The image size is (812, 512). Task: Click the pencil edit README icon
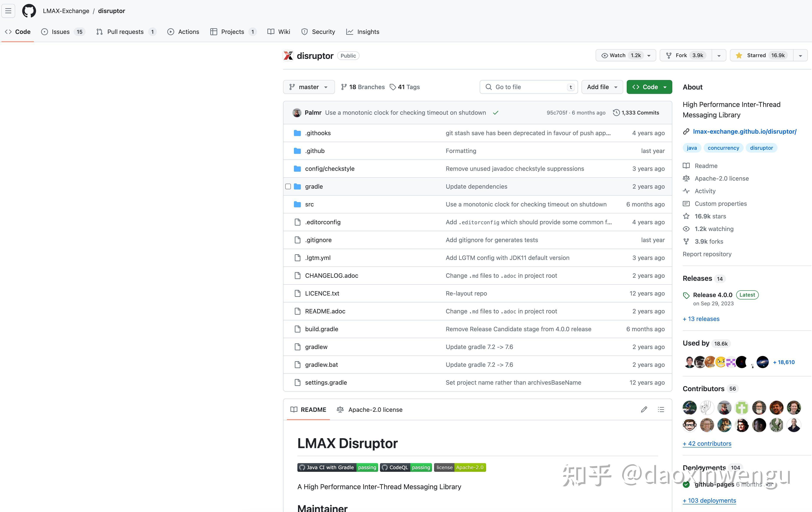coord(644,409)
